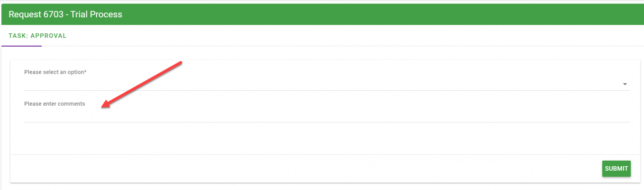
Task: Click the 'Request 6703 - Trial Process' title
Action: 65,14
